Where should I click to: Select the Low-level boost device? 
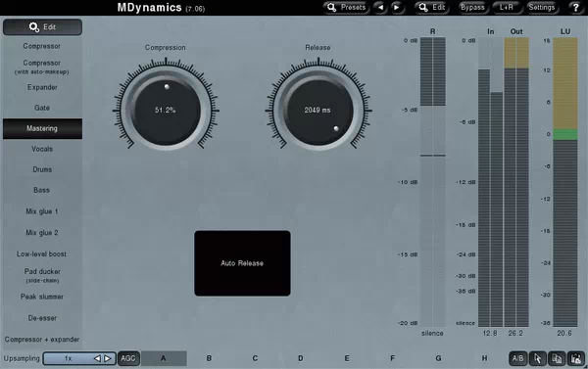[x=41, y=254]
